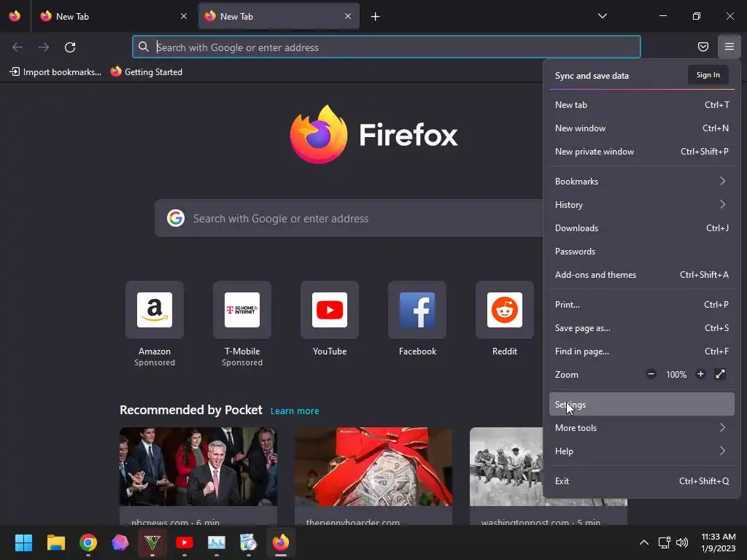Viewport: 747px width, 560px height.
Task: Choose Print from the menu
Action: click(x=642, y=305)
